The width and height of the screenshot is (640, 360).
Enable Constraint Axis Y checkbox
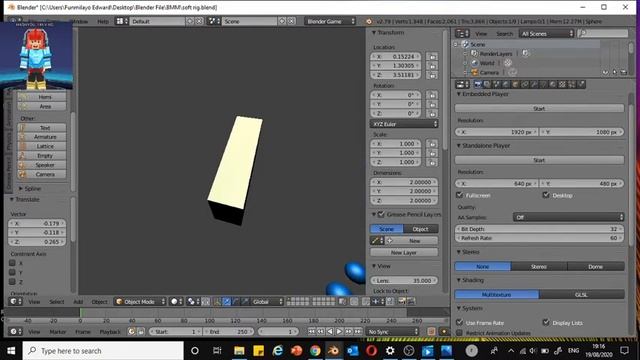click(x=12, y=272)
